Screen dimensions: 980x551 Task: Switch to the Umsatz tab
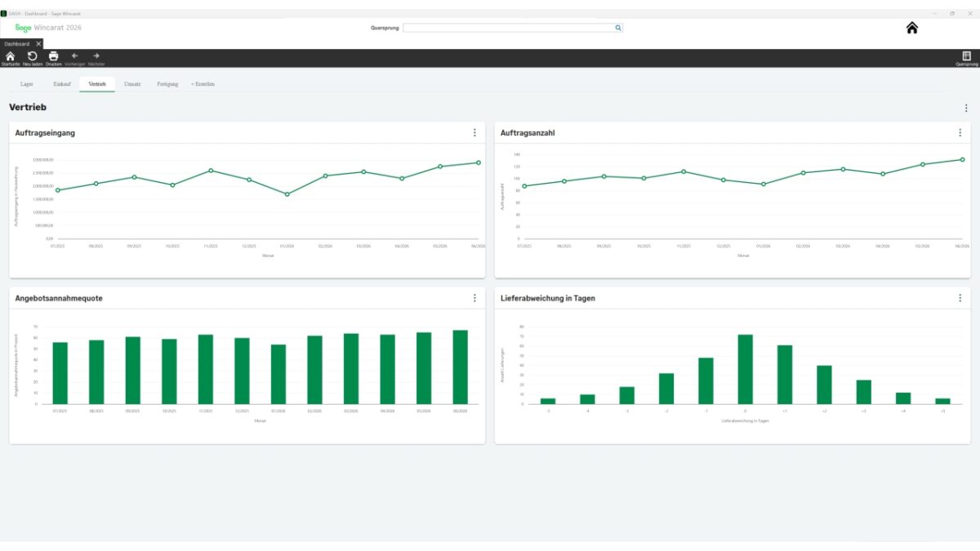(x=132, y=84)
